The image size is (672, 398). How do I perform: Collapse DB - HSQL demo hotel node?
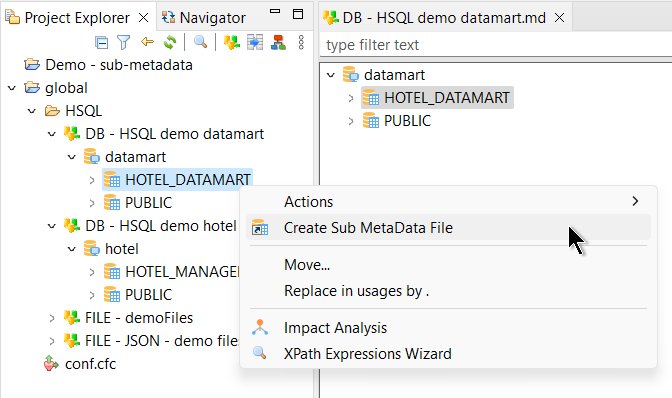[x=52, y=226]
